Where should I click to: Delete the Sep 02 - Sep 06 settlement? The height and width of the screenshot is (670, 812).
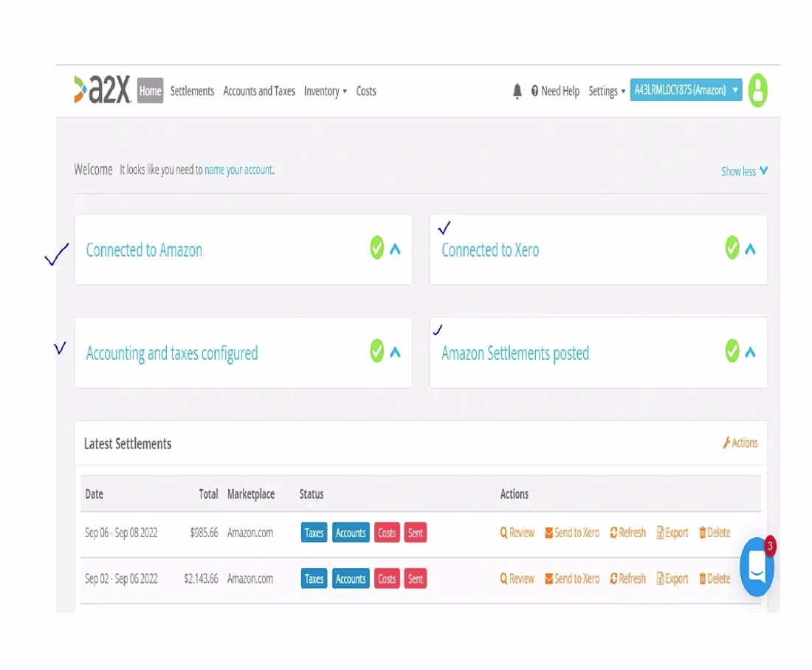[714, 579]
